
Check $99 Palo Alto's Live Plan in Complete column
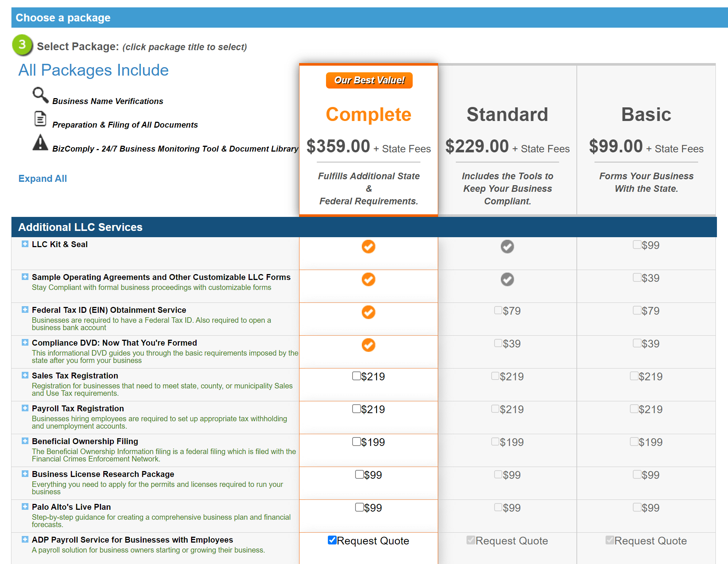click(359, 507)
